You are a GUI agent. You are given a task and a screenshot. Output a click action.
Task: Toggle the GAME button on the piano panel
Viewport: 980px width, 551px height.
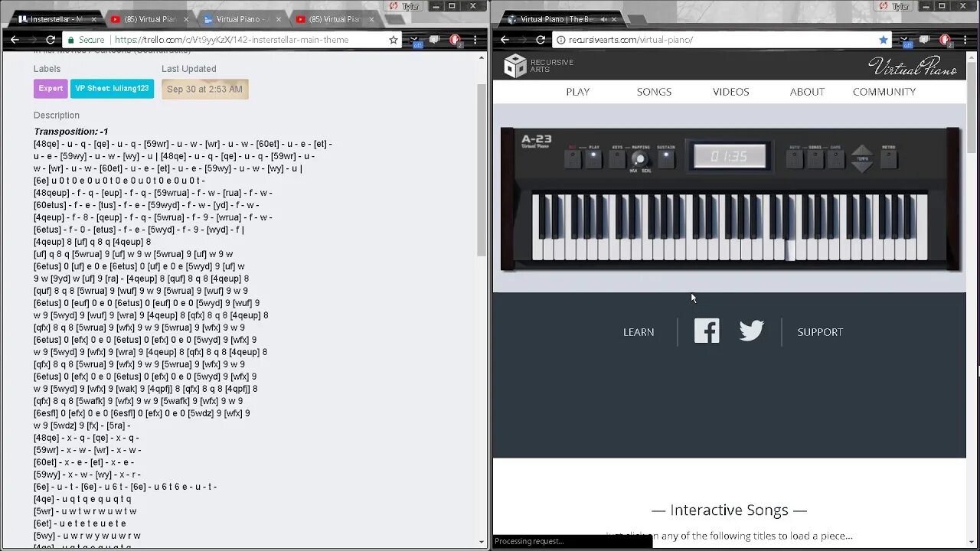tap(835, 159)
